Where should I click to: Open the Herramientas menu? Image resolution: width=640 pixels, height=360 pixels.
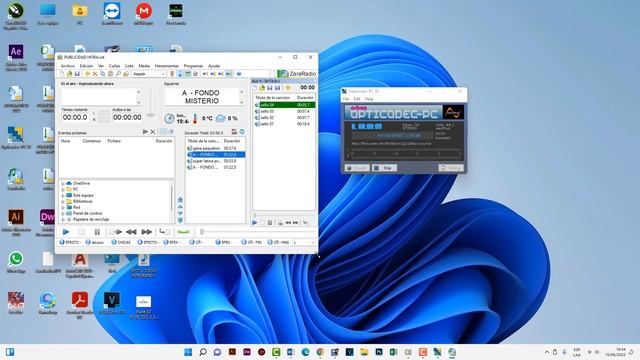[167, 66]
